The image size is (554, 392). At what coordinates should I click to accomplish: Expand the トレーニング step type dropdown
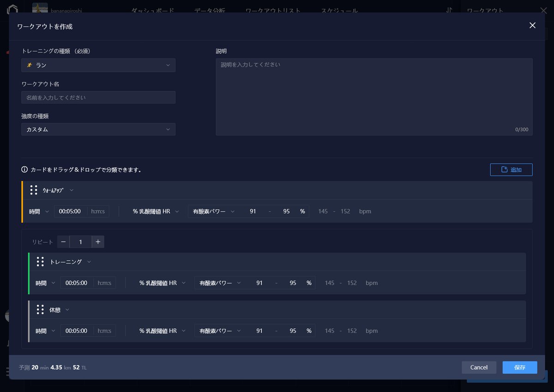click(x=70, y=262)
